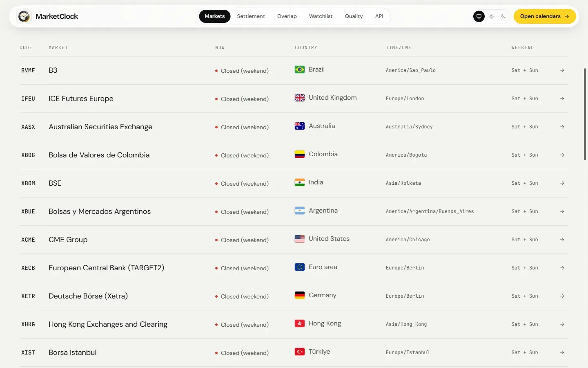Screen dimensions: 588x368
Task: Click the Türkiye flag icon
Action: (300, 352)
